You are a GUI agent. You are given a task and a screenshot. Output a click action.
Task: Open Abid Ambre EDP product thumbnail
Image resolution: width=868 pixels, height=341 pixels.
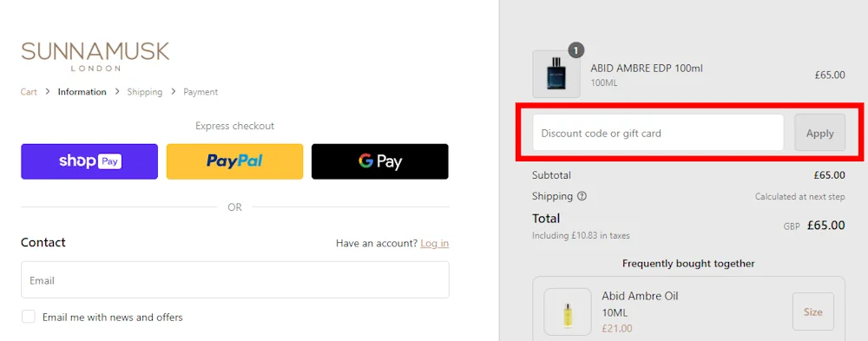pyautogui.click(x=556, y=74)
